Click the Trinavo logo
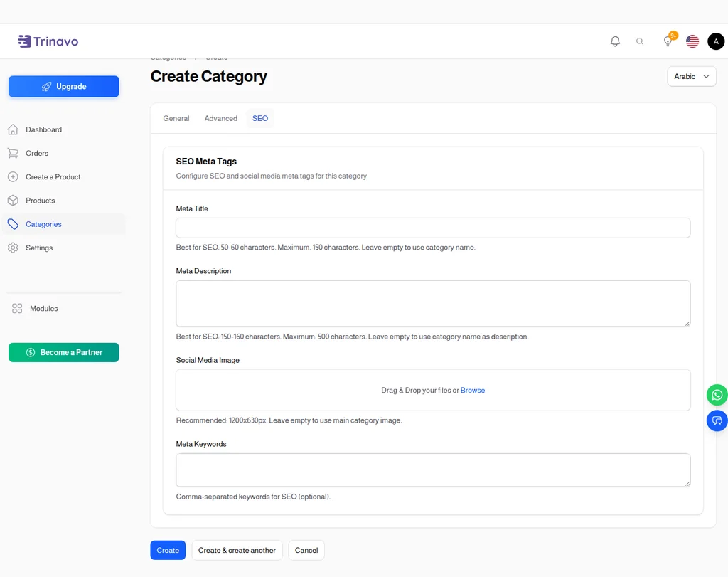Screen dimensions: 728x577 click(48, 41)
